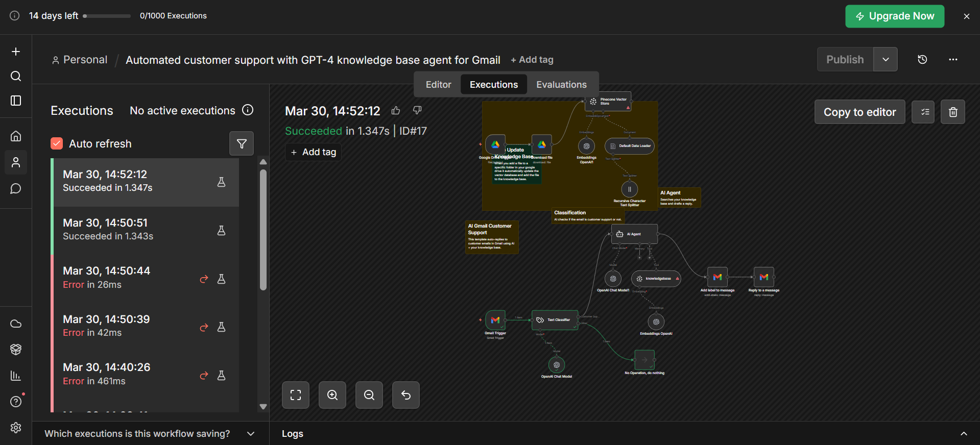Switch to the Evaluations tab
Image resolution: width=980 pixels, height=445 pixels.
(x=561, y=85)
